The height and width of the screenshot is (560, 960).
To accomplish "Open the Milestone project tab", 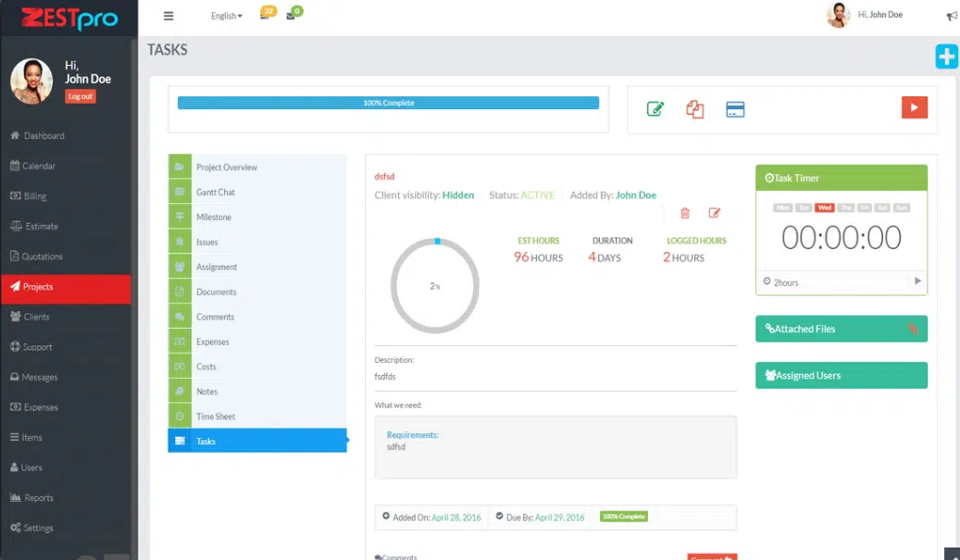I will 214,217.
